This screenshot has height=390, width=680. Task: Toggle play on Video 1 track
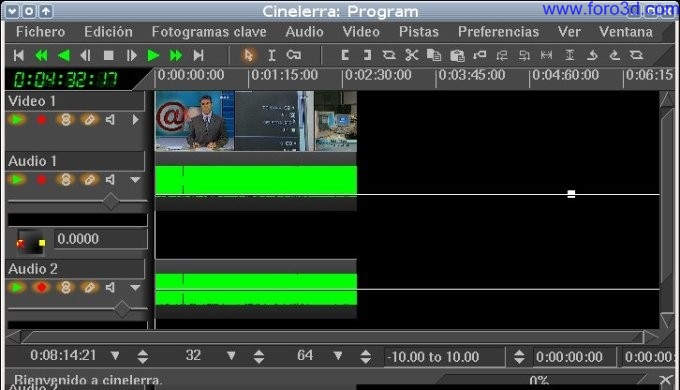pyautogui.click(x=18, y=120)
